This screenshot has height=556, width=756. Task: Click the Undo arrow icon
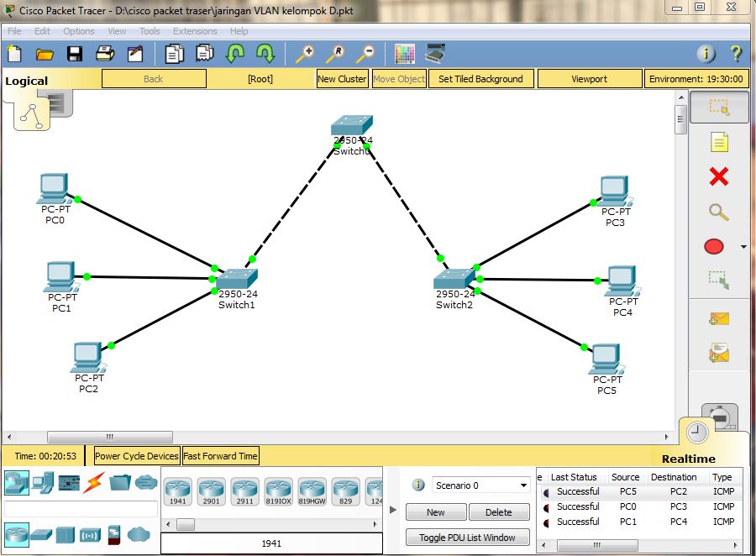[x=235, y=53]
